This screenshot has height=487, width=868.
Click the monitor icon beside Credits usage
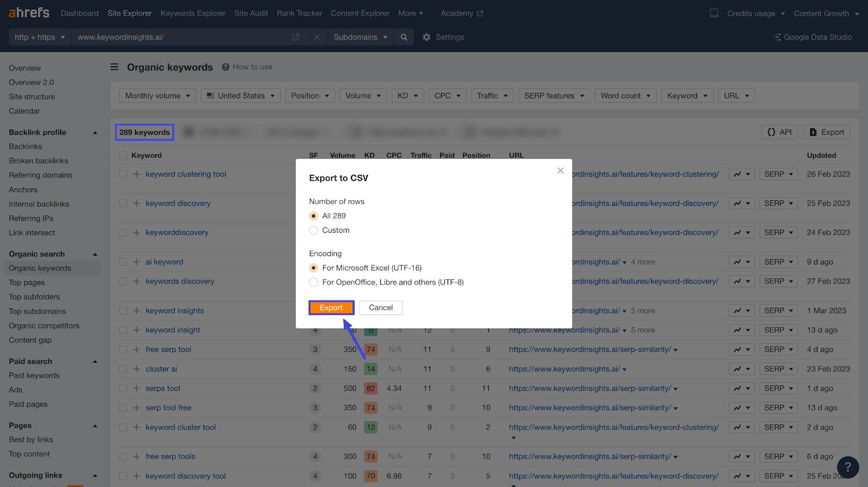[714, 13]
